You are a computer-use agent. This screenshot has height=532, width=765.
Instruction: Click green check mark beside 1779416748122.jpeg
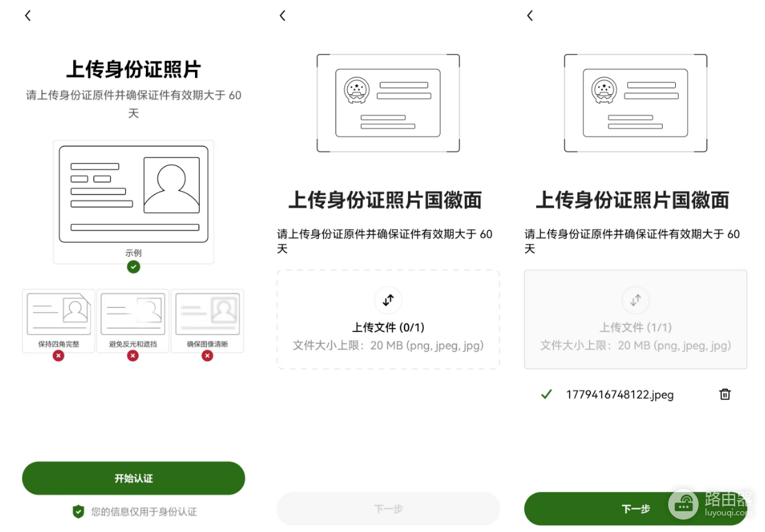tap(546, 394)
